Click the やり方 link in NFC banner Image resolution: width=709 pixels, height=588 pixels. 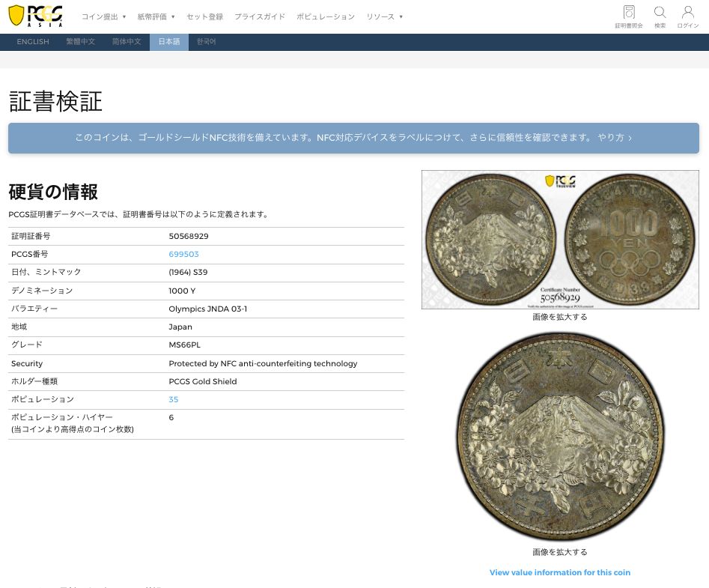(615, 138)
